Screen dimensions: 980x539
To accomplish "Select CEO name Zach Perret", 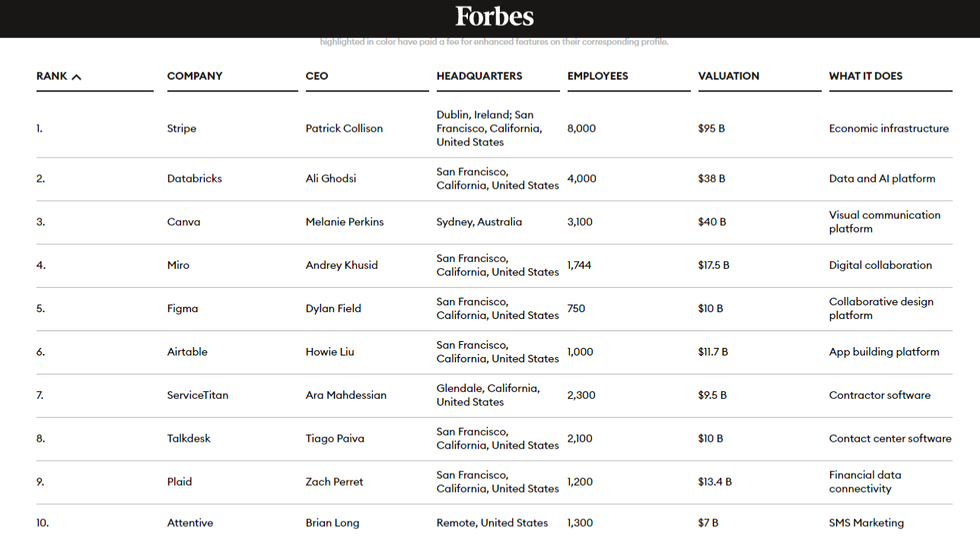I will tap(335, 482).
